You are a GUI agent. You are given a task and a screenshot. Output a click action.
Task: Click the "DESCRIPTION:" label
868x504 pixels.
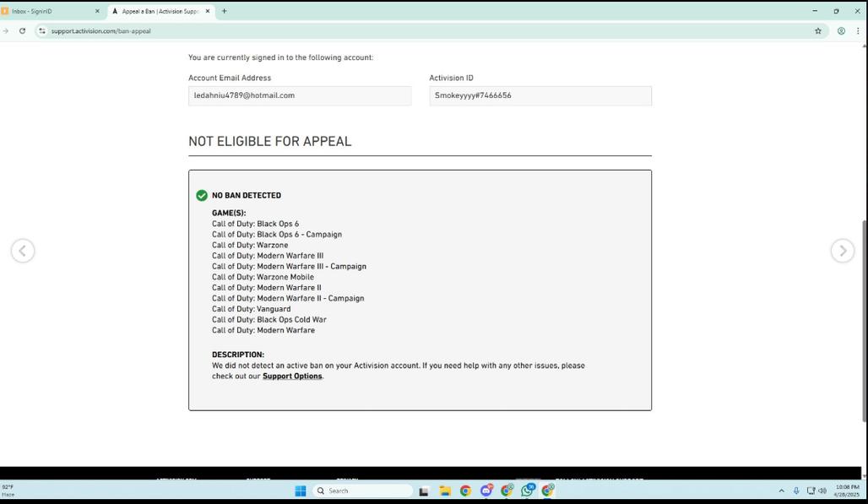(238, 355)
